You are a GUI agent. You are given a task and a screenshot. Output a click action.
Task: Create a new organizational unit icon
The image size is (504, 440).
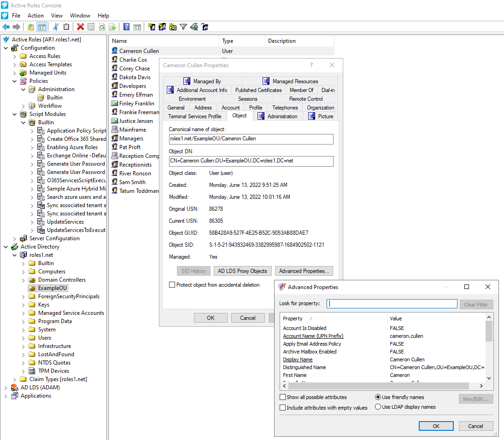(x=173, y=27)
